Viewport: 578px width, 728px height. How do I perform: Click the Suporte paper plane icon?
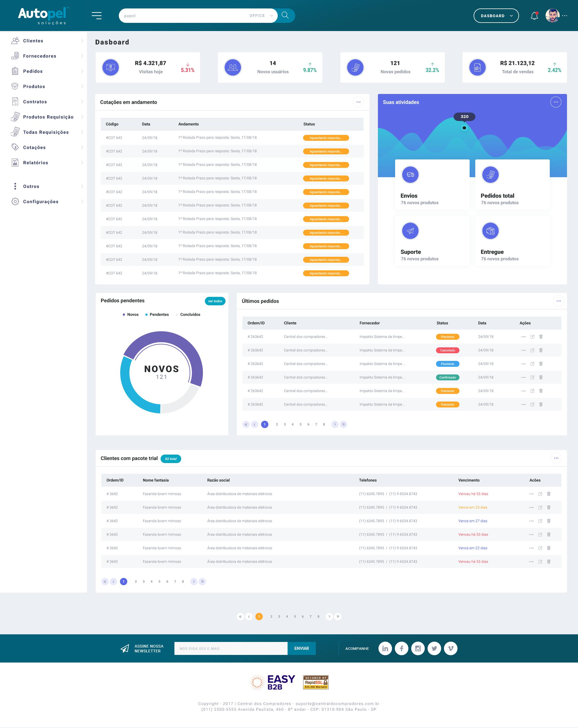tap(410, 230)
